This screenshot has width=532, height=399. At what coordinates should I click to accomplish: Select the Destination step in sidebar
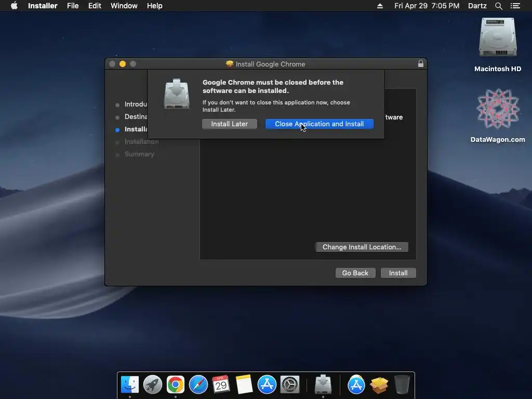pyautogui.click(x=131, y=117)
